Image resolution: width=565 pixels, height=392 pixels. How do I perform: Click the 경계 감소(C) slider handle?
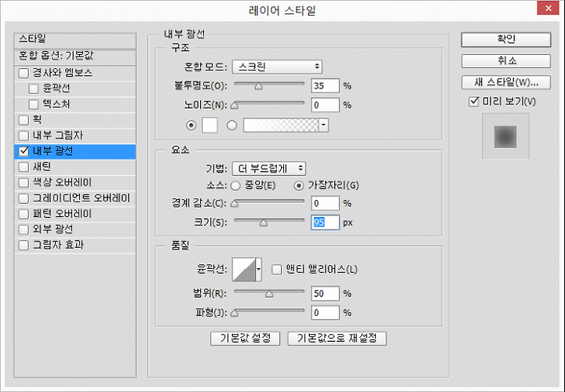coord(235,204)
